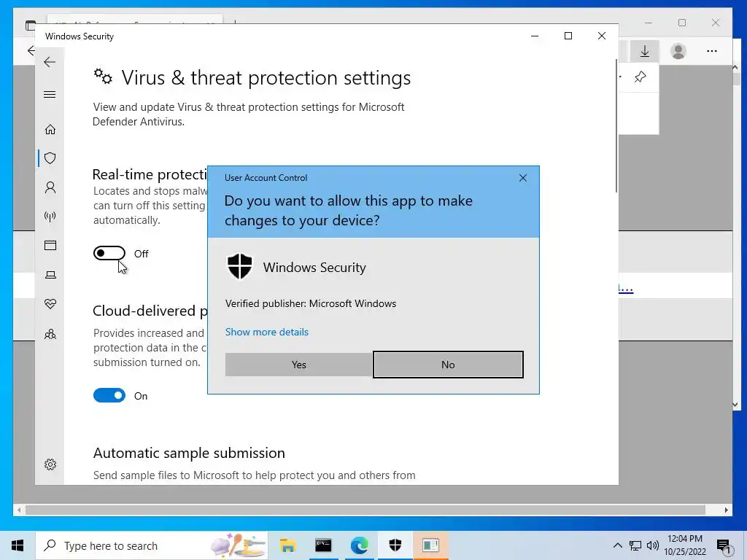Open App & browser control icon

pos(50,245)
